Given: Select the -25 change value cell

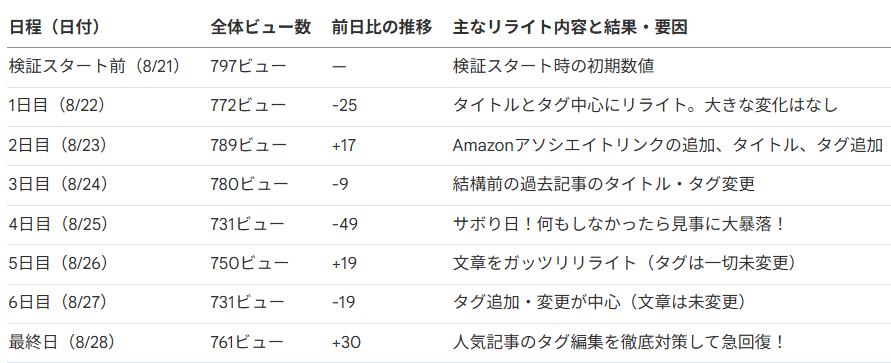Looking at the screenshot, I should pyautogui.click(x=344, y=106).
